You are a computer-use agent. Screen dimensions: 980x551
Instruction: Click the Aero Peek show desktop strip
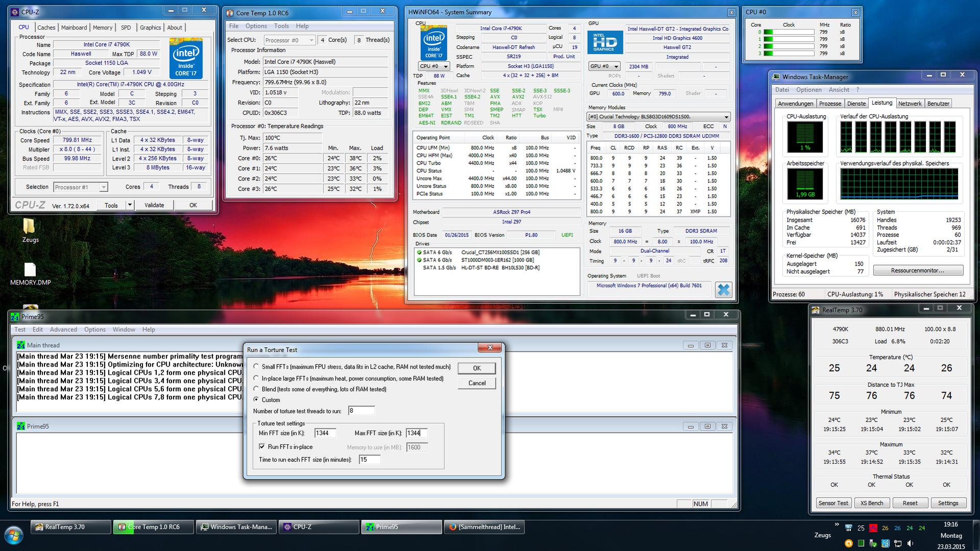tap(976, 535)
